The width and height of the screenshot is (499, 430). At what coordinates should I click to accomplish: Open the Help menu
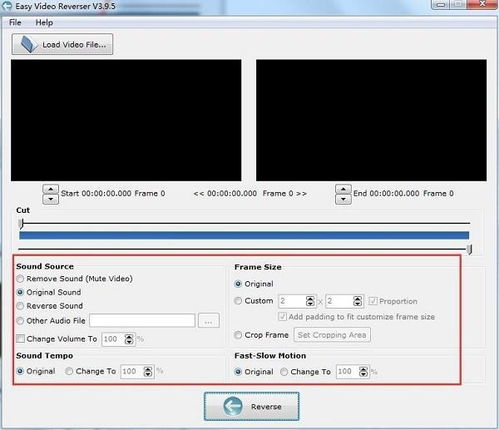point(44,22)
